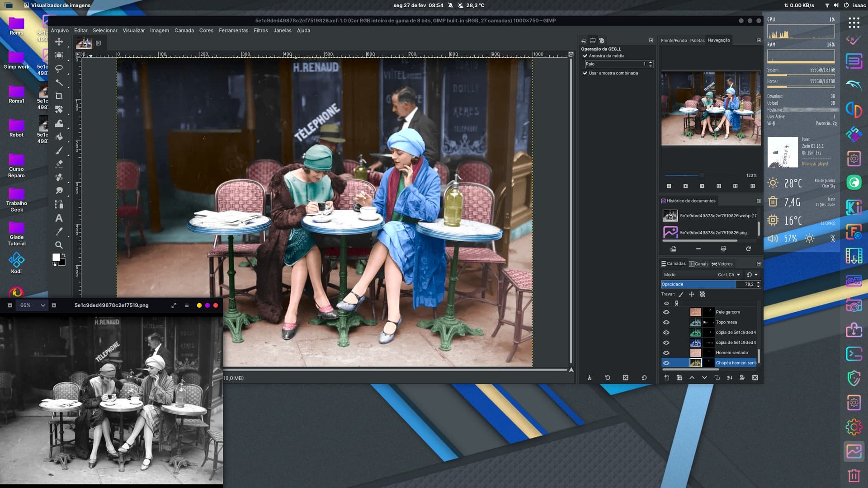Click the zoom out button in Navigation panel
Screen dimensions: 868x488
669,186
